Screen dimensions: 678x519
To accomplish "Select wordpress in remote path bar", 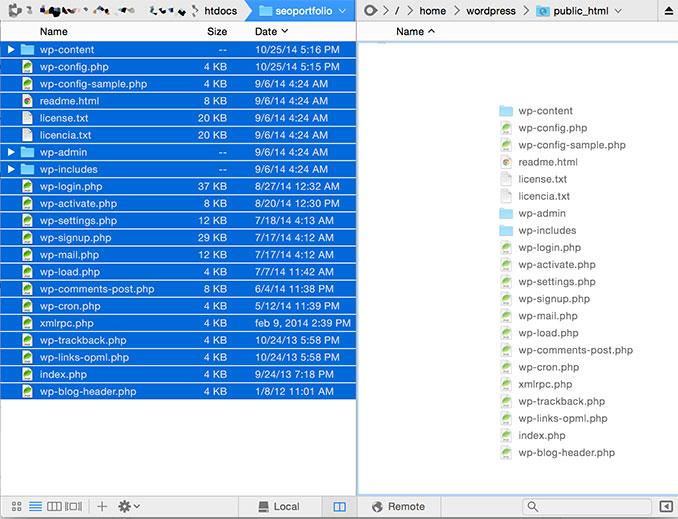I will pyautogui.click(x=491, y=11).
